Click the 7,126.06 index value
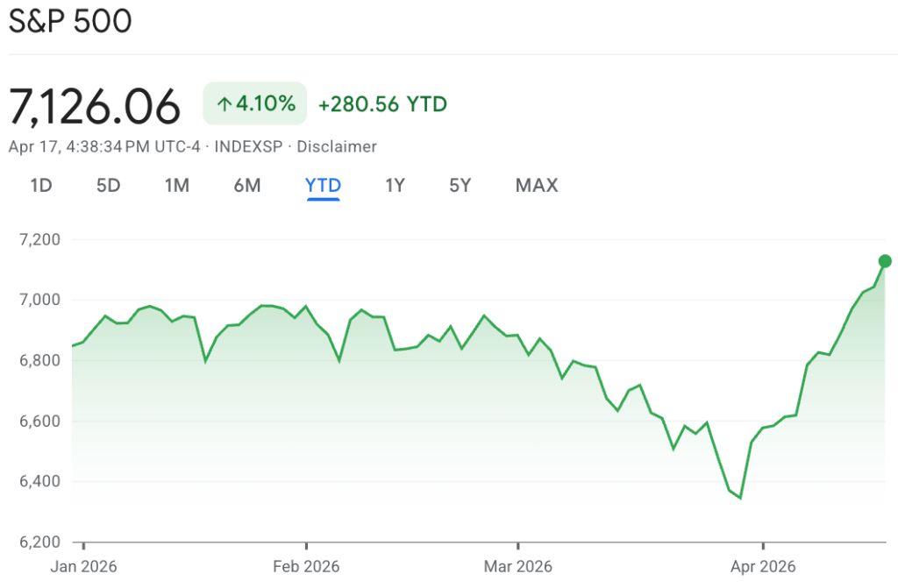 (95, 106)
